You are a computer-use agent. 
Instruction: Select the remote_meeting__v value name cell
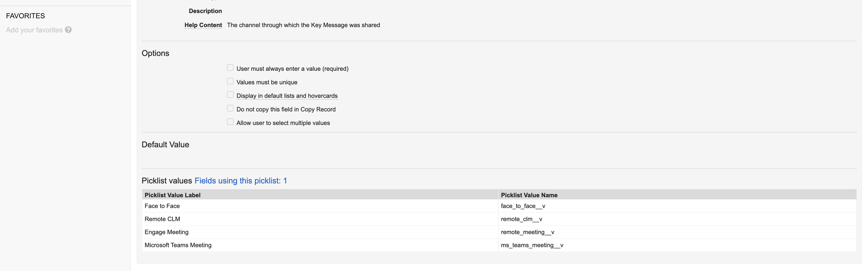[x=527, y=232]
